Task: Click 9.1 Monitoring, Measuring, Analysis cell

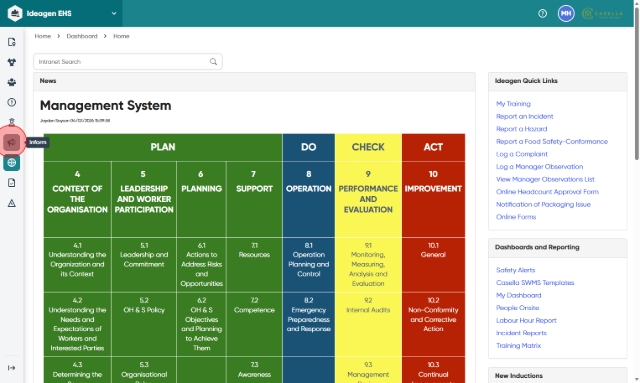Action: pos(368,265)
